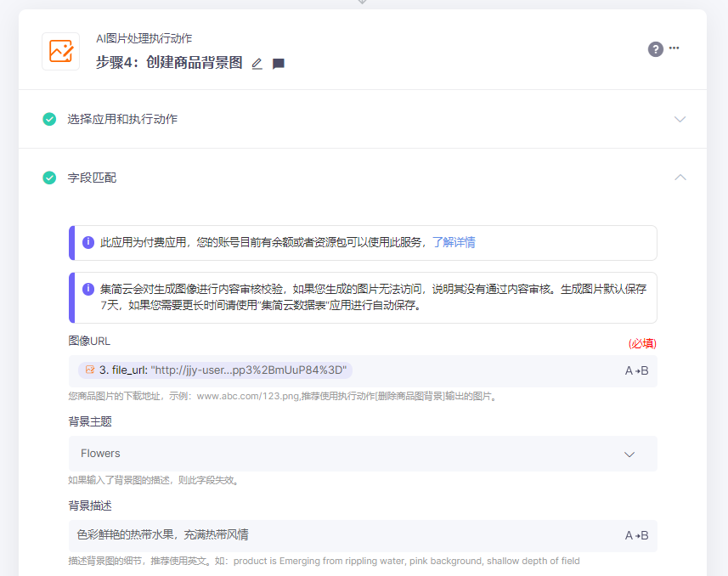Image resolution: width=728 pixels, height=576 pixels.
Task: Collapse the 字段匹配 section chevron
Action: pos(680,178)
